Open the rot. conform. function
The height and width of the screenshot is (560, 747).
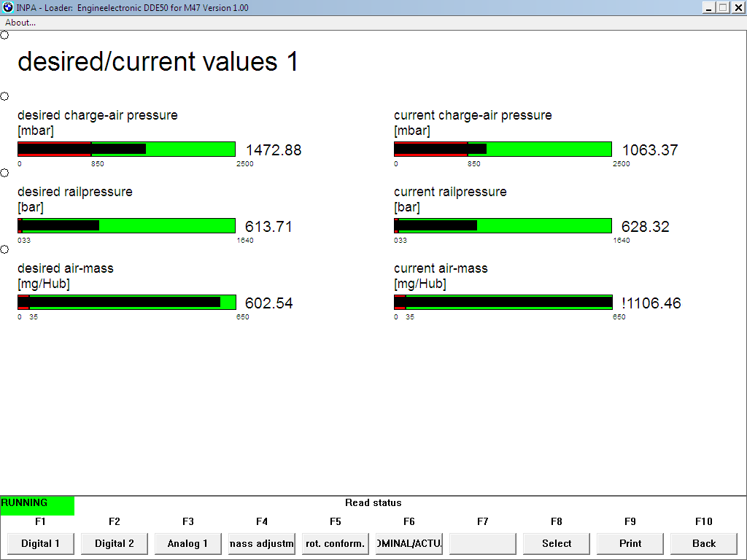click(x=336, y=543)
